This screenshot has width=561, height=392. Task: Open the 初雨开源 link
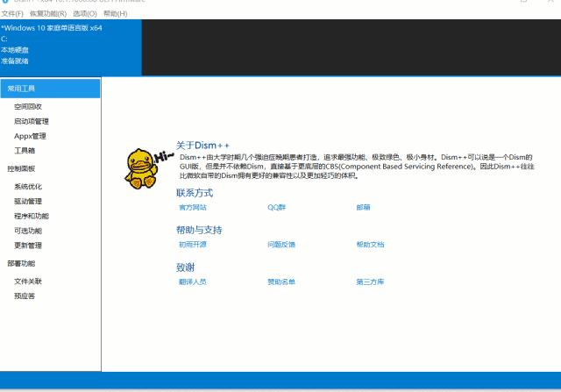[193, 245]
